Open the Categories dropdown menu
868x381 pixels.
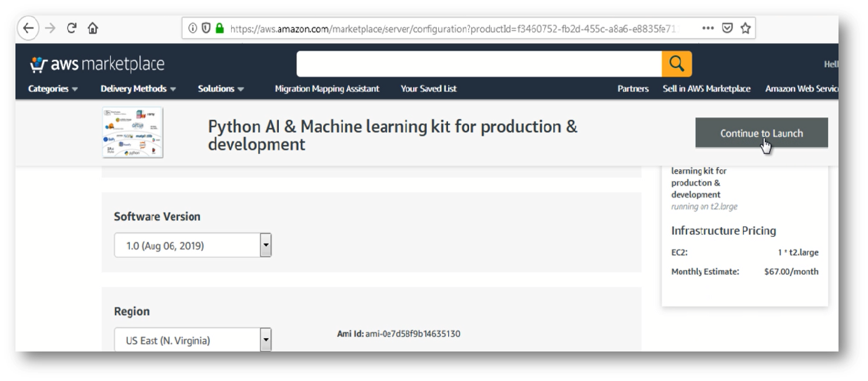(x=53, y=89)
